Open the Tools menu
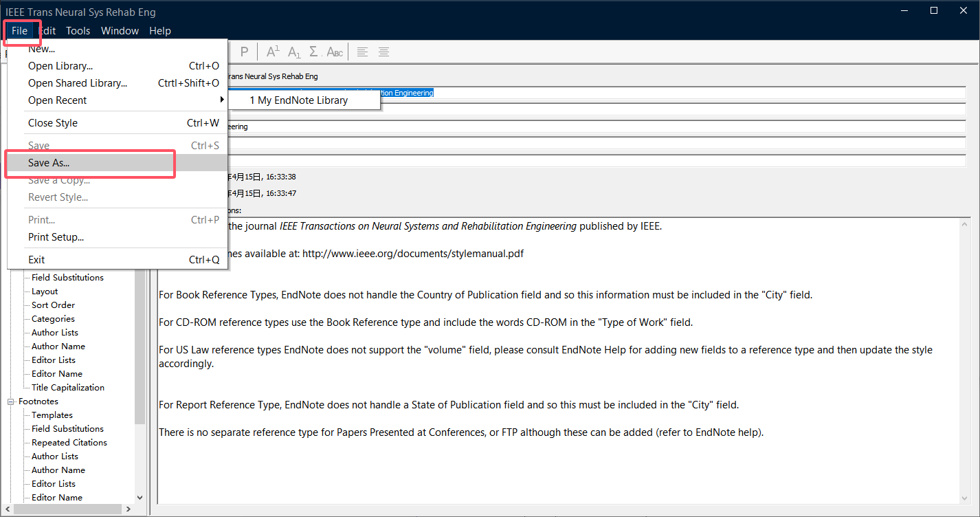 (78, 30)
